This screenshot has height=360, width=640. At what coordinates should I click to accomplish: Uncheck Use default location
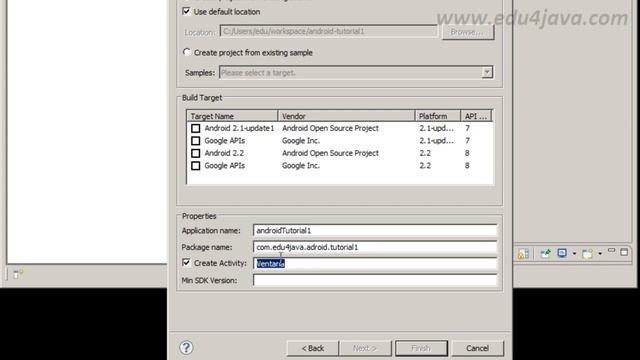[x=186, y=11]
